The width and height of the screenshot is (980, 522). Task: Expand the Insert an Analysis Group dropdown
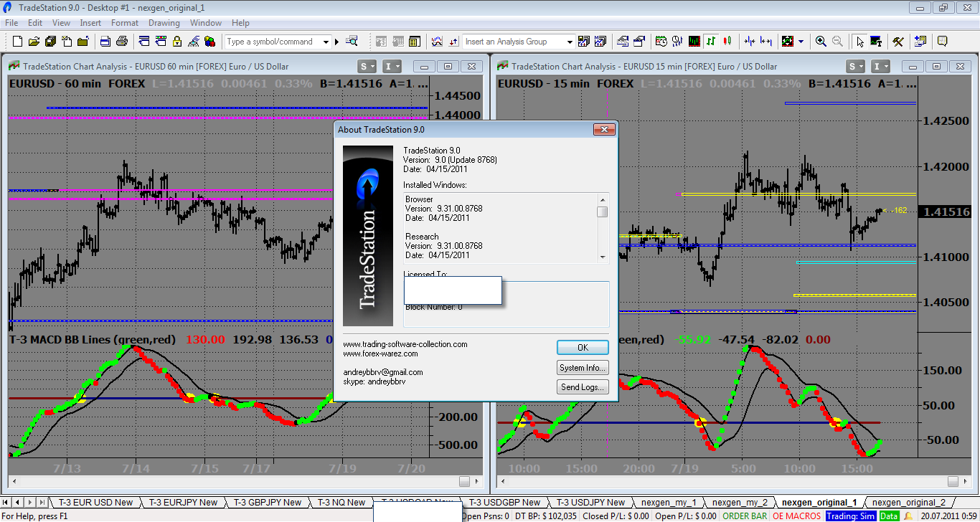570,42
